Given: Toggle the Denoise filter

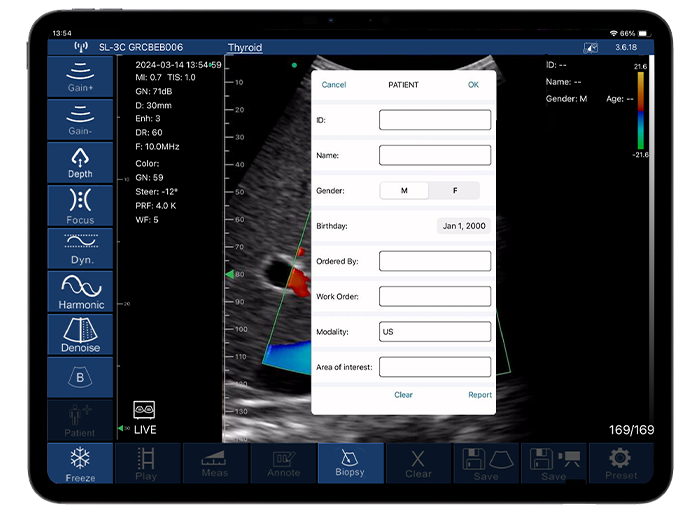Looking at the screenshot, I should 80,334.
